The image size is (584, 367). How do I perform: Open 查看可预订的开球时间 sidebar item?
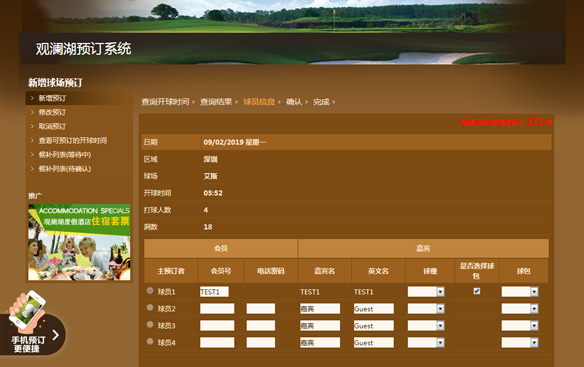click(x=73, y=140)
